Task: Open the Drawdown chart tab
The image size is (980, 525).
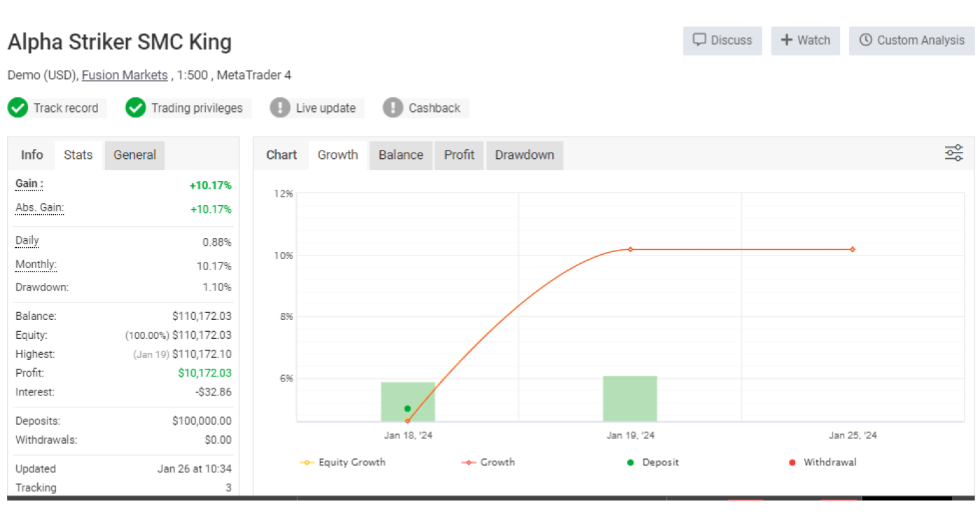Action: [524, 155]
